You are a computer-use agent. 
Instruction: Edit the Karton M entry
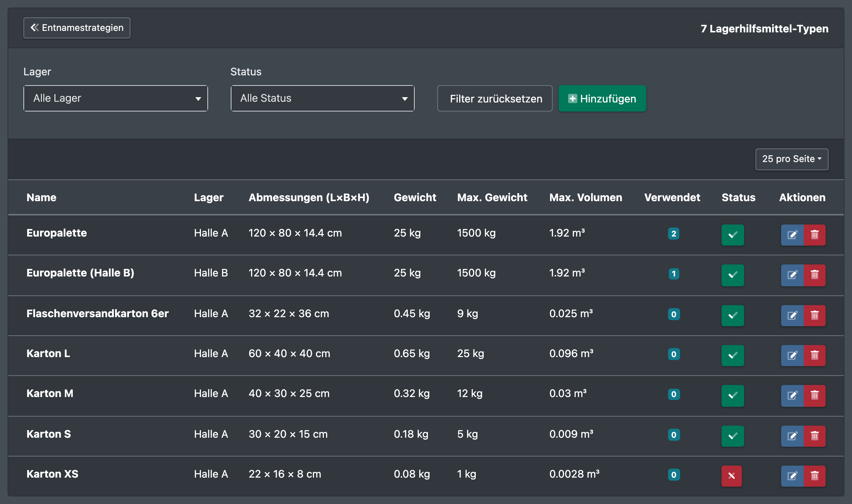pos(792,396)
